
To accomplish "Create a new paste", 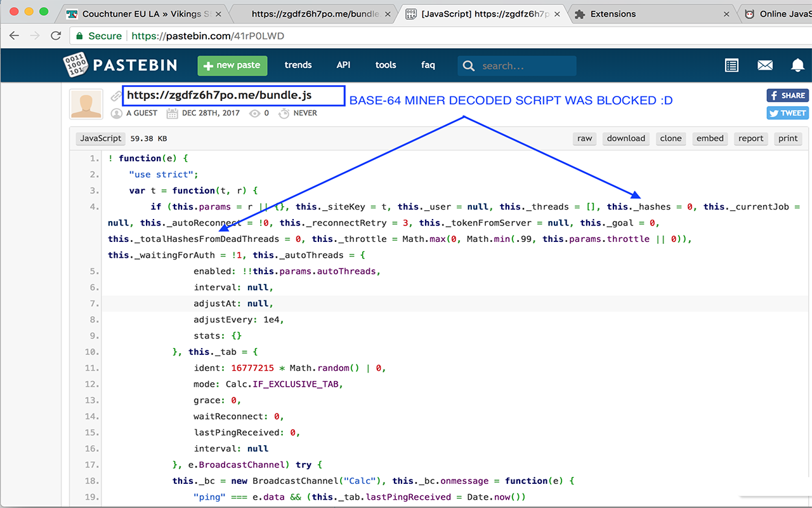I will [x=232, y=65].
